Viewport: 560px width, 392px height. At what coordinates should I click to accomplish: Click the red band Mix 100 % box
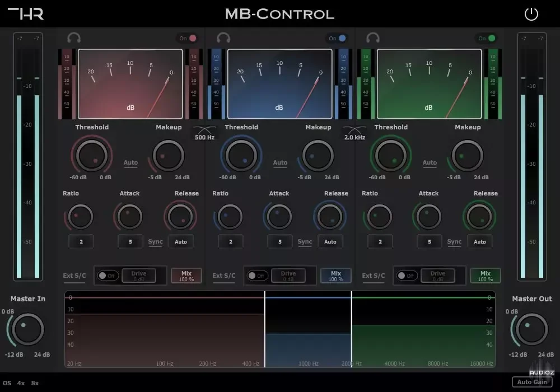tap(186, 276)
